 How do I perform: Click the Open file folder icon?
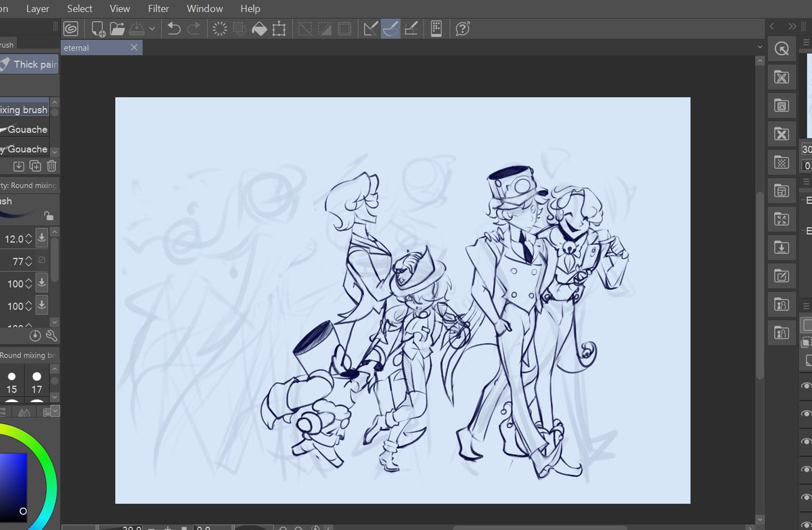coord(117,28)
